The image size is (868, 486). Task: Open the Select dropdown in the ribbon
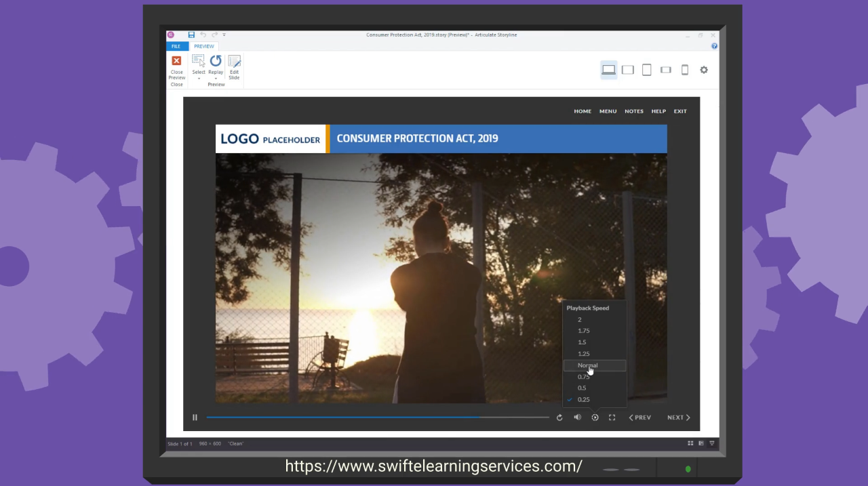click(199, 67)
